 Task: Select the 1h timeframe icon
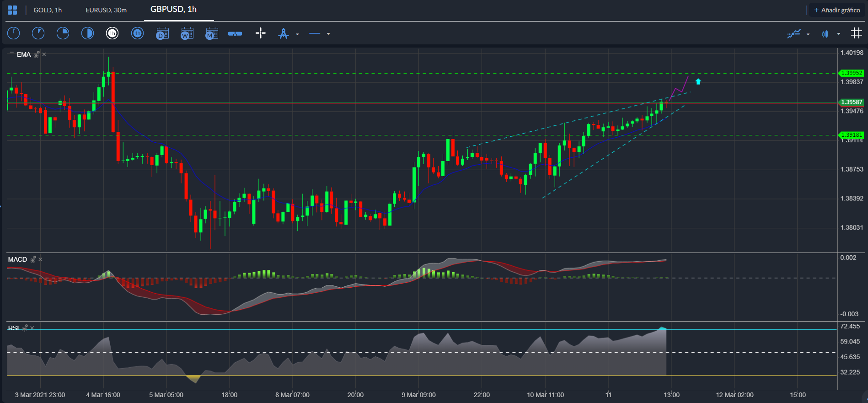click(x=113, y=33)
